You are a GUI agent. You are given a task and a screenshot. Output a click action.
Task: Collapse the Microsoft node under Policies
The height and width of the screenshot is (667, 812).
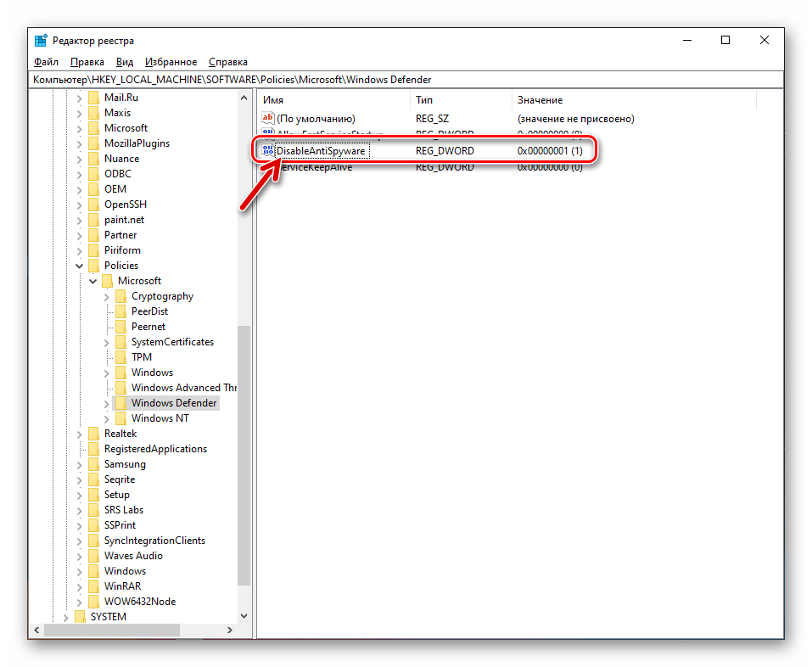pos(93,281)
